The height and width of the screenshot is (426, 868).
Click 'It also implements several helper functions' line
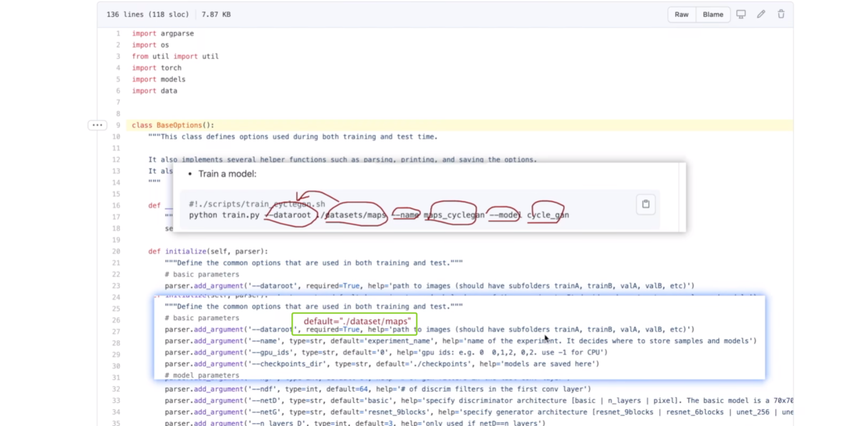coord(342,160)
